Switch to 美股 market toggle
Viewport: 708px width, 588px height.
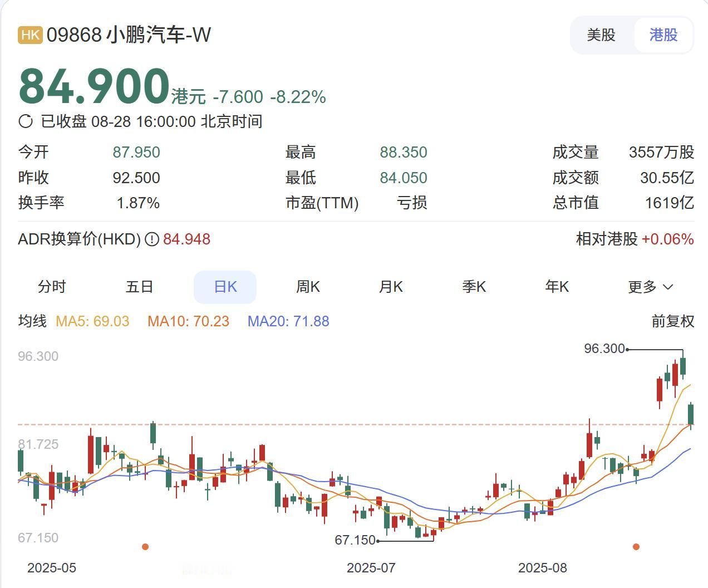[601, 35]
